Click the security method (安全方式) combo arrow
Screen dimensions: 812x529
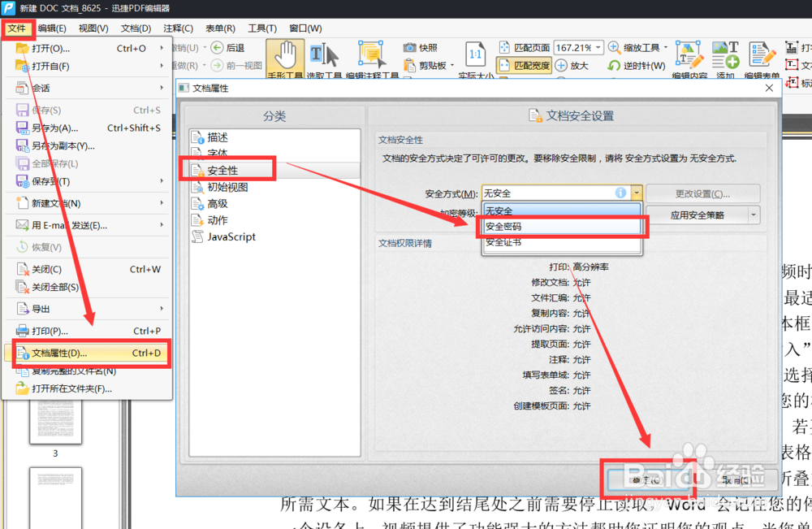coord(637,193)
